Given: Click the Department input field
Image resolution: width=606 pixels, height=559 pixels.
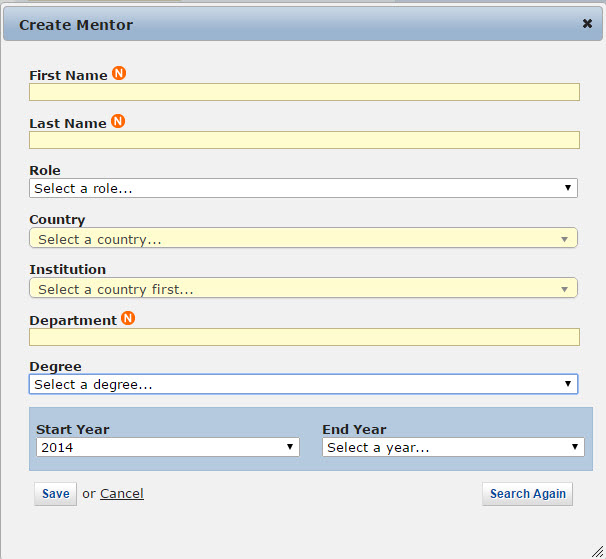Looking at the screenshot, I should coord(304,337).
